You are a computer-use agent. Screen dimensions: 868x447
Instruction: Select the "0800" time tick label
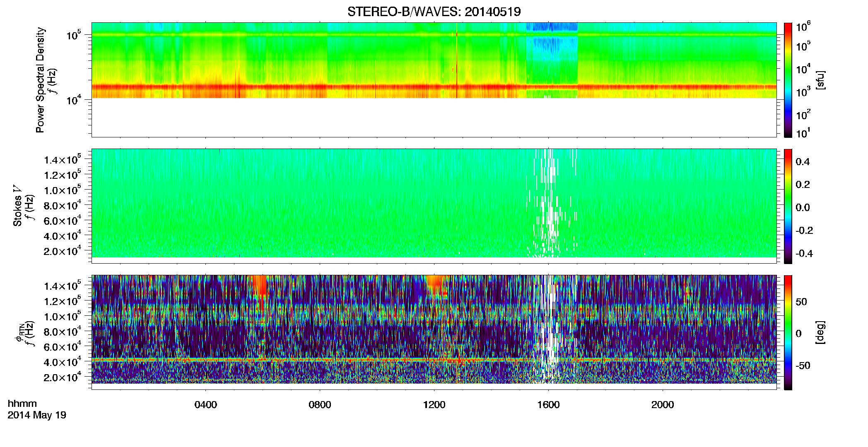tap(320, 405)
